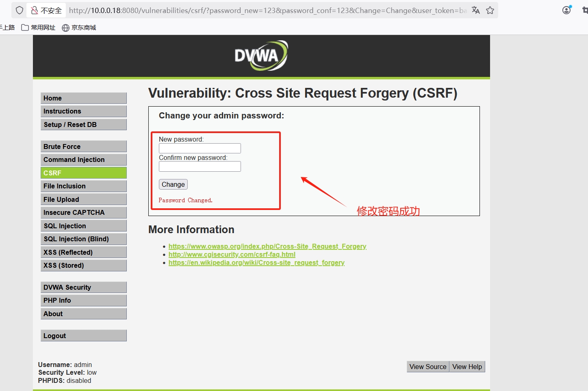Open the 京东商城 bookmark
Image resolution: width=588 pixels, height=391 pixels.
tap(79, 27)
